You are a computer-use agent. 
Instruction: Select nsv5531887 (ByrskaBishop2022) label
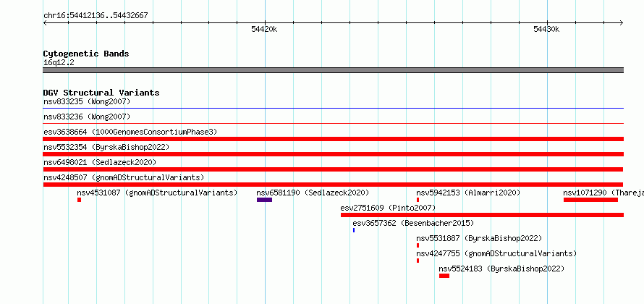coord(479,238)
